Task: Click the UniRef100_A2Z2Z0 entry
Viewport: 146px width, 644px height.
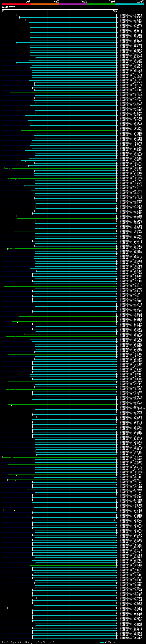Action: click(x=131, y=42)
